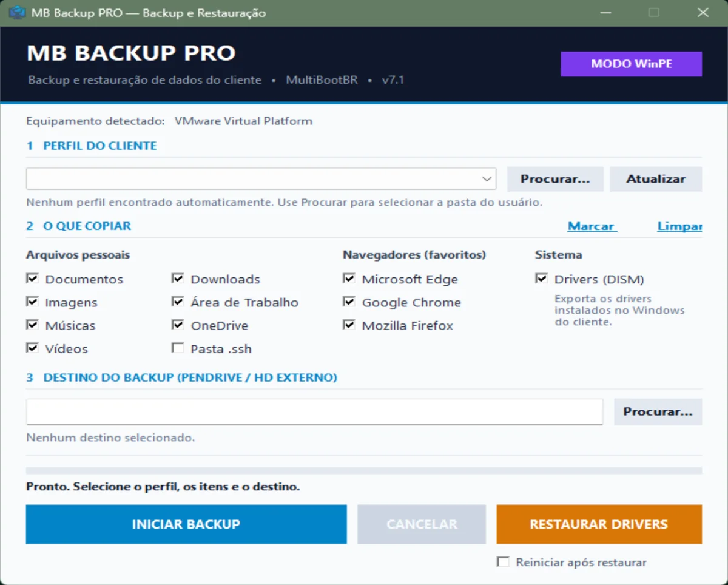Minimize the MB Backup PRO window
This screenshot has width=728, height=585.
(x=605, y=13)
